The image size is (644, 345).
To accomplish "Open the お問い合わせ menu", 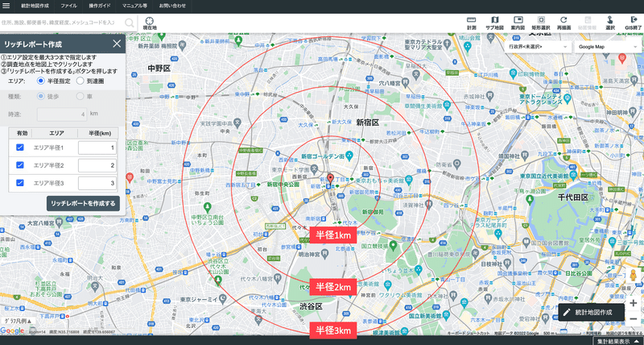I will (x=172, y=6).
